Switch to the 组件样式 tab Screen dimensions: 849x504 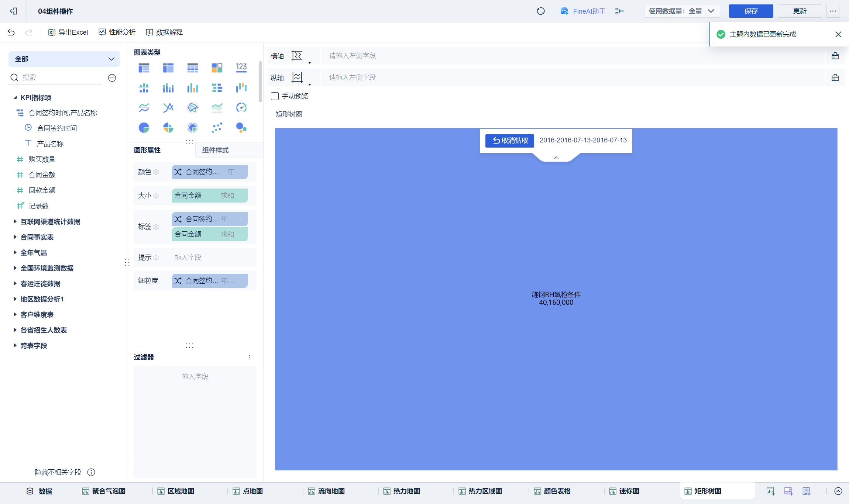pos(215,150)
